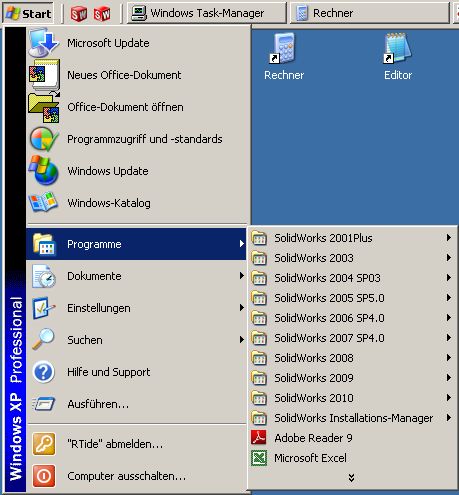Click the Neues Office-Dokument icon
Screen dimensions: 459x495
pos(44,75)
